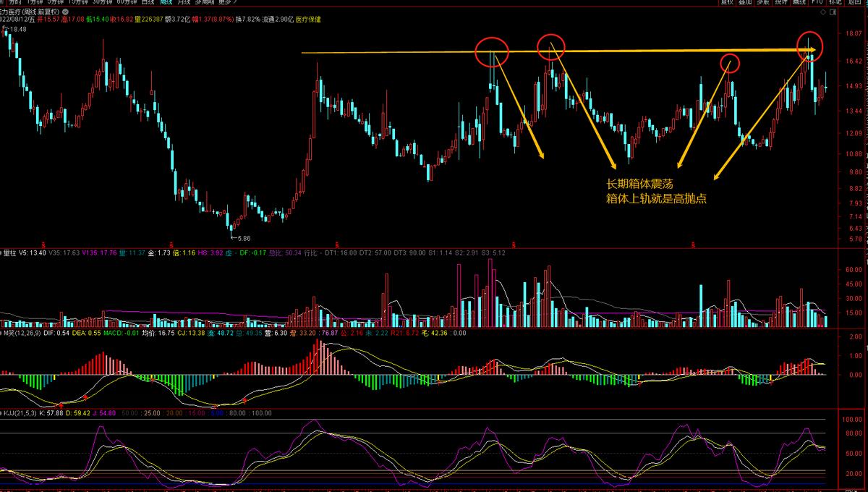Open the 画线 drawing tools button

tap(799, 3)
